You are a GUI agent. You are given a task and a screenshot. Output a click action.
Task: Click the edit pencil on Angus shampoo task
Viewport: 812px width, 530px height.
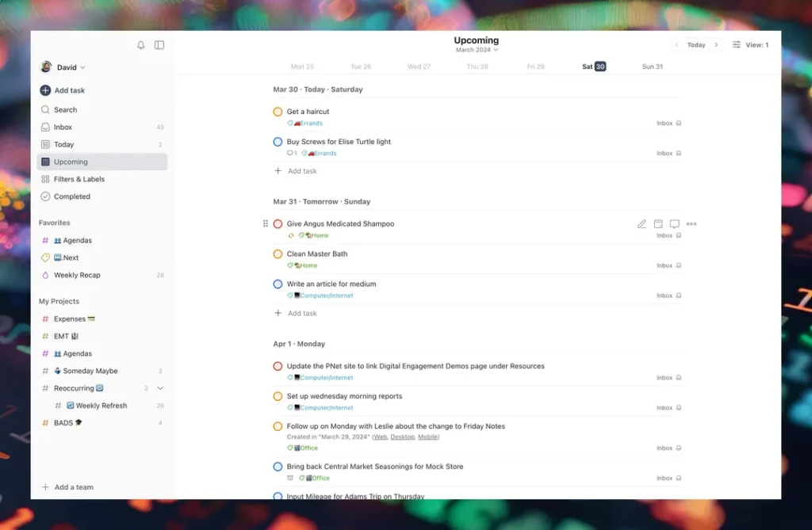pos(642,224)
